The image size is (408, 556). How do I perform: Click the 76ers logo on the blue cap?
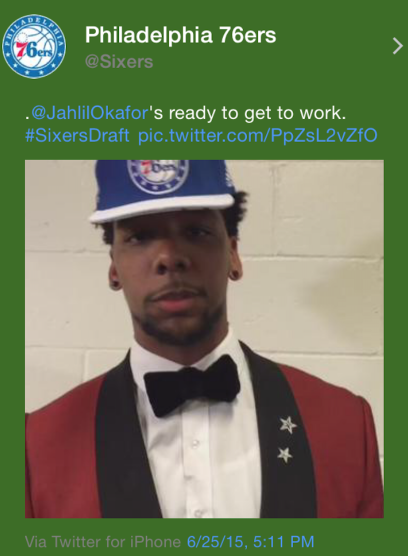(x=158, y=176)
